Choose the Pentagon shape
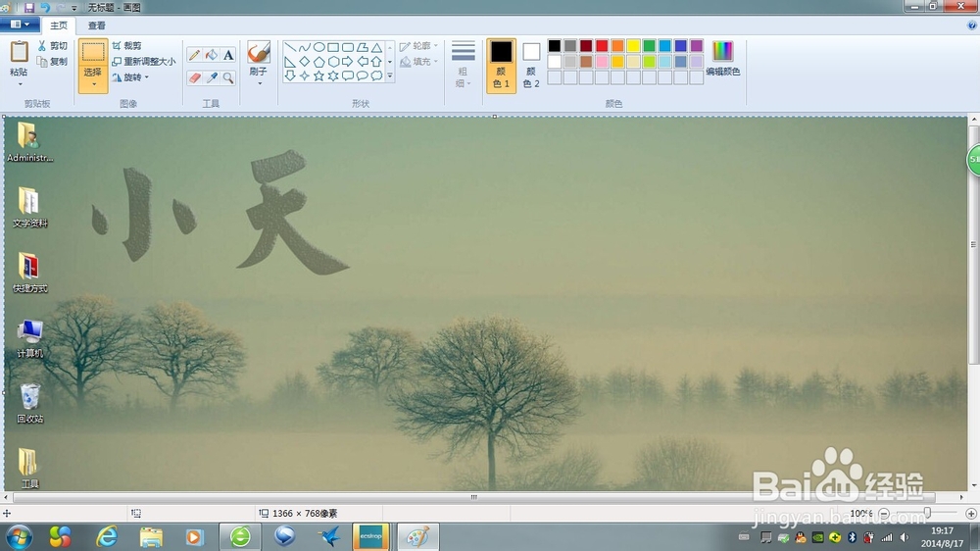 click(318, 62)
